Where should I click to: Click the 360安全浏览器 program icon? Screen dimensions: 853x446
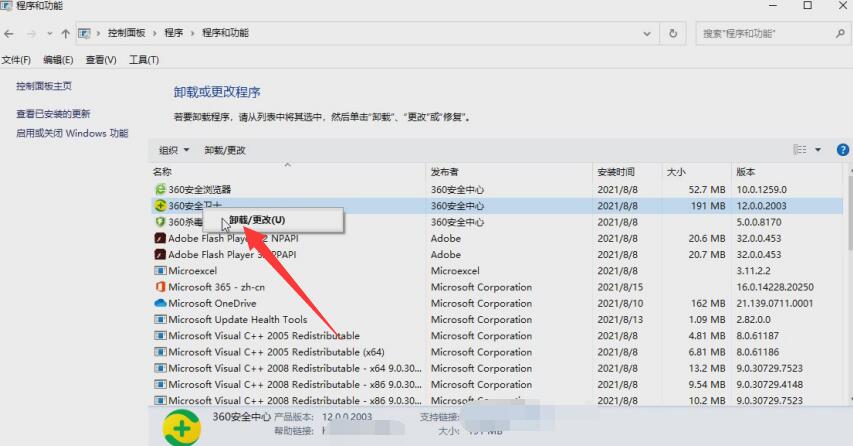tap(160, 189)
